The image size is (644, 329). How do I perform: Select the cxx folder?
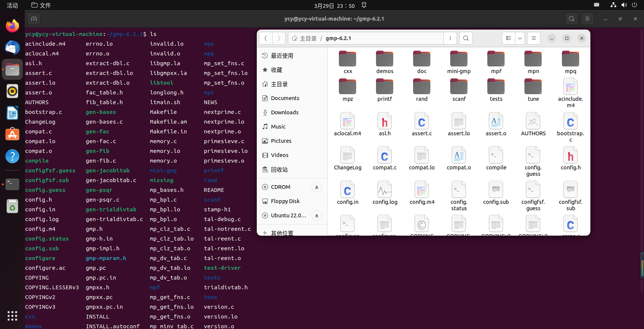(347, 63)
